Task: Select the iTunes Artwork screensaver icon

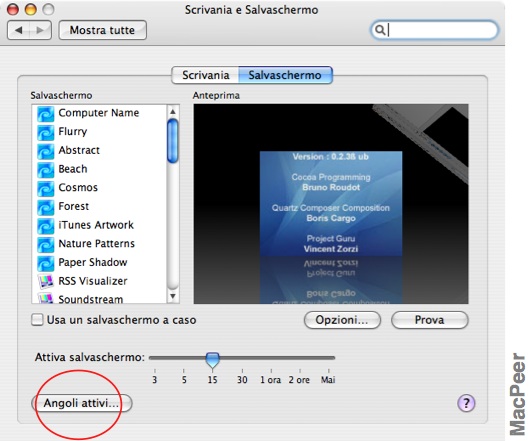Action: [x=45, y=225]
